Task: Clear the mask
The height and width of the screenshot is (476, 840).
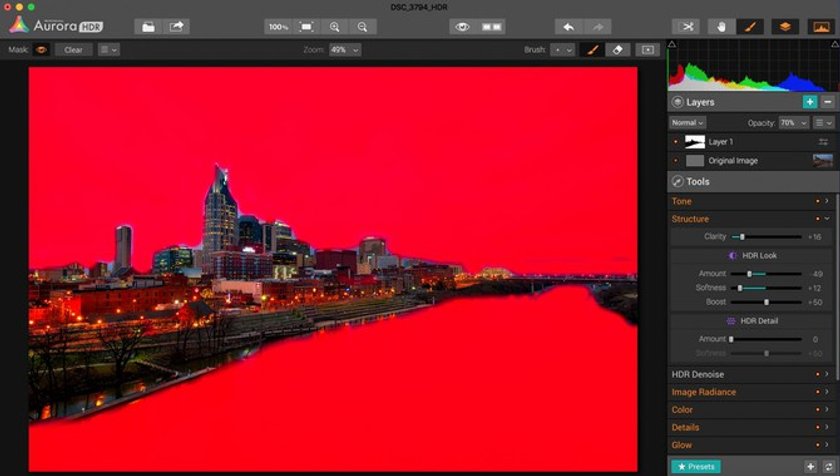Action: [73, 50]
